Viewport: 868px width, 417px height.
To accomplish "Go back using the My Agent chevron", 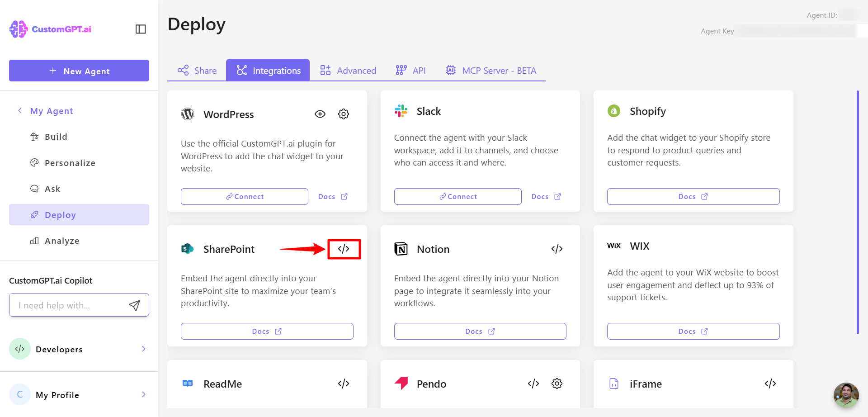I will (x=20, y=111).
